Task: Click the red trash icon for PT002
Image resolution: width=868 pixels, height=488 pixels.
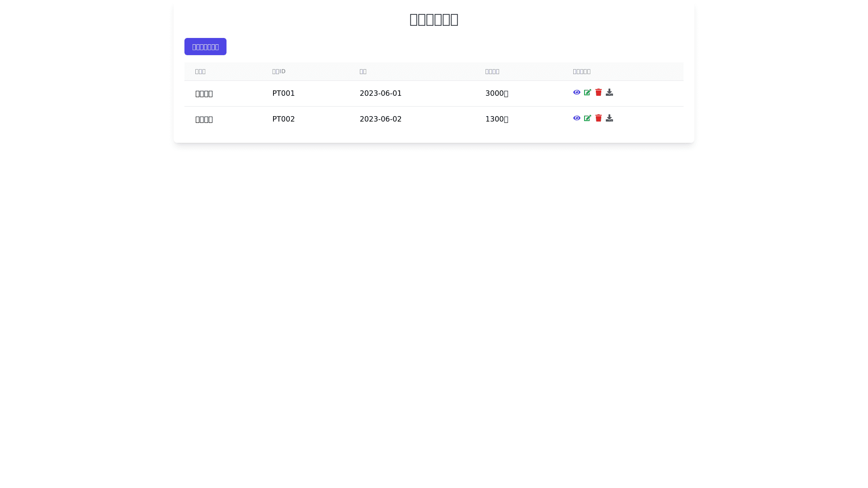Action: [x=598, y=118]
